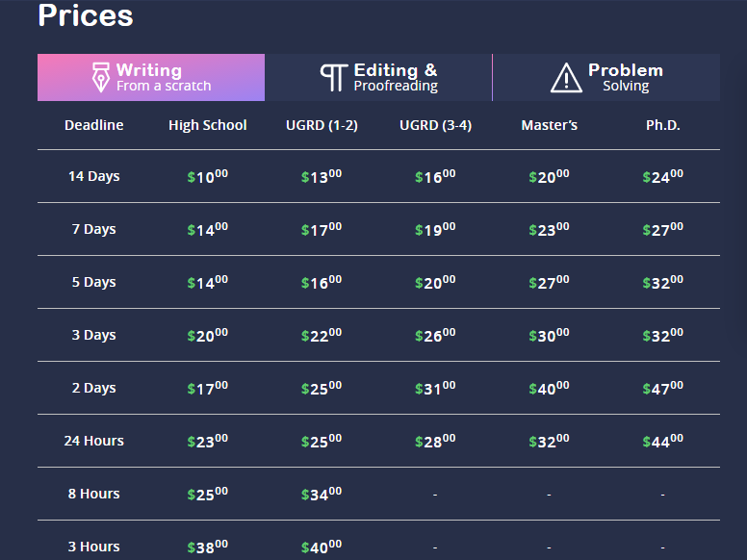The width and height of the screenshot is (747, 560).
Task: Click 5 Days UGRD (3-4) price $20.00
Action: tap(435, 282)
